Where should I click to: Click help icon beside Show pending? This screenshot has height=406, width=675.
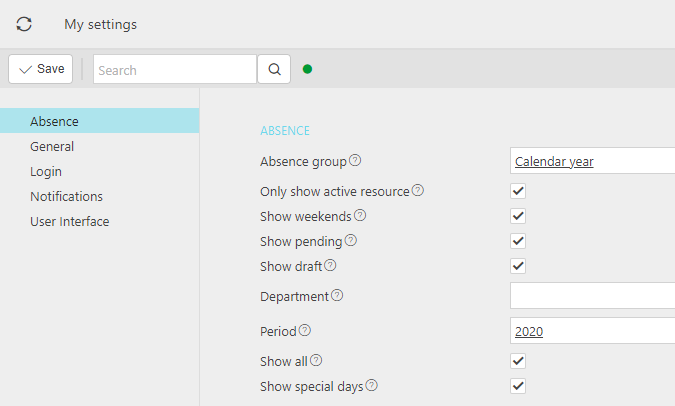click(351, 241)
